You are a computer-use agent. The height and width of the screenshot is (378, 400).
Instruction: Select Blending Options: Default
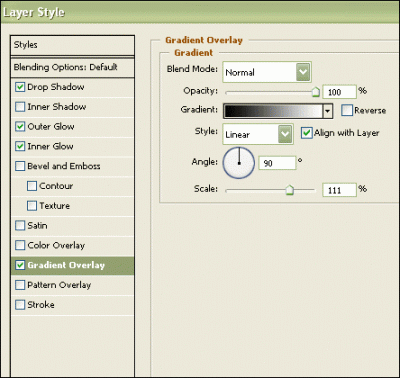click(72, 68)
